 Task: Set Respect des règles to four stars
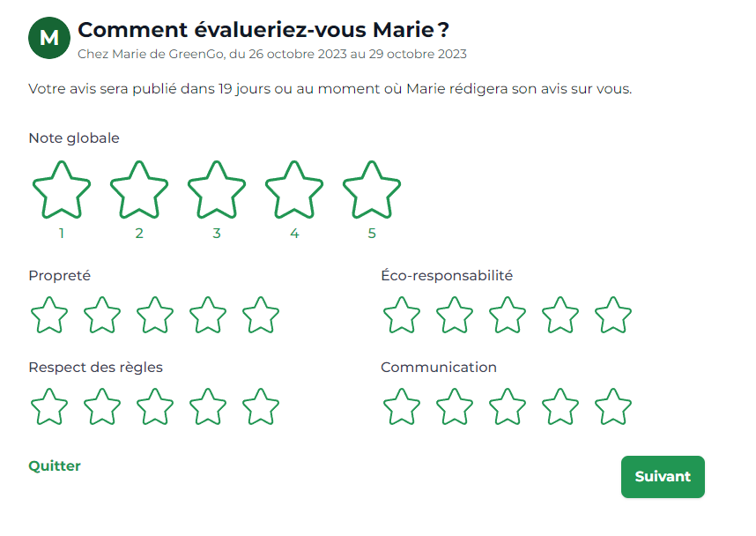208,406
